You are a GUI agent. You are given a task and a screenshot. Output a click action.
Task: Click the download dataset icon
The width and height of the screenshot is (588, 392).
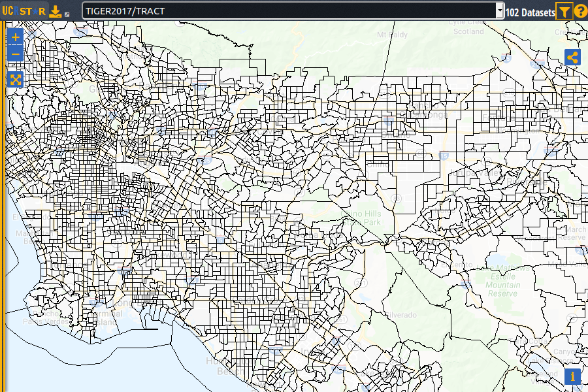tap(56, 11)
